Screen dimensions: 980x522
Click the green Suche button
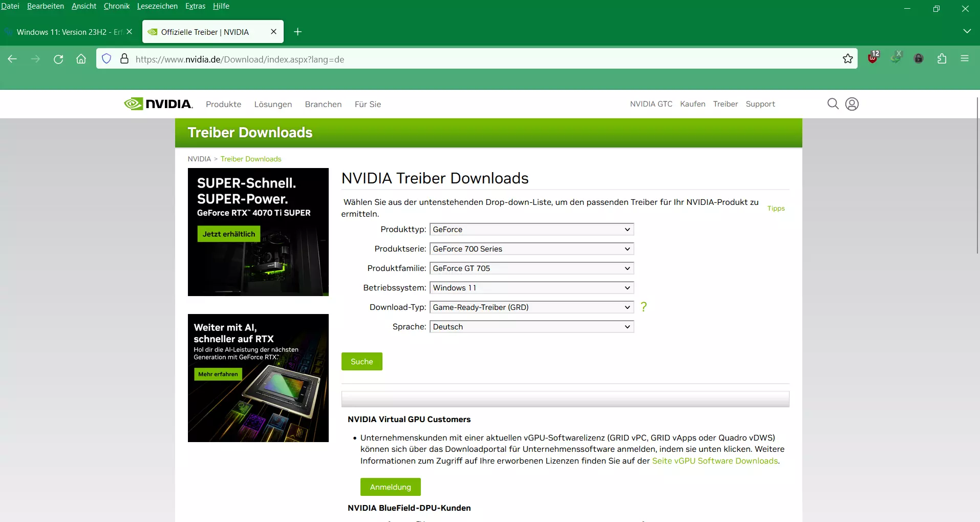[362, 362]
